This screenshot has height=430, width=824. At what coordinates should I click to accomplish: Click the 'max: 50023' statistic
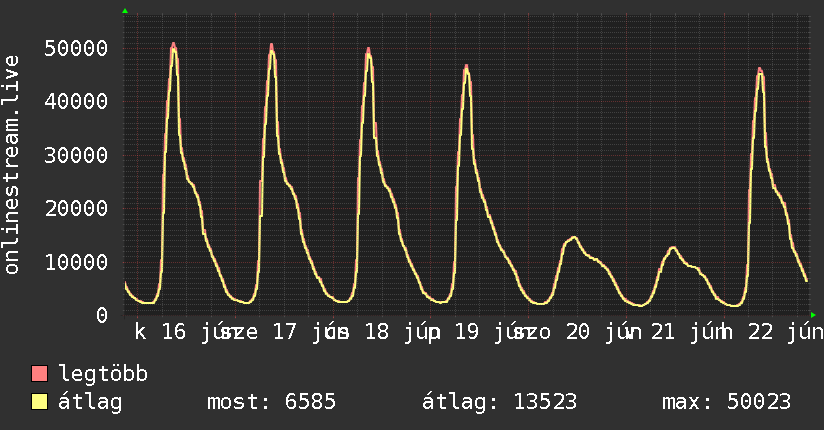(726, 402)
